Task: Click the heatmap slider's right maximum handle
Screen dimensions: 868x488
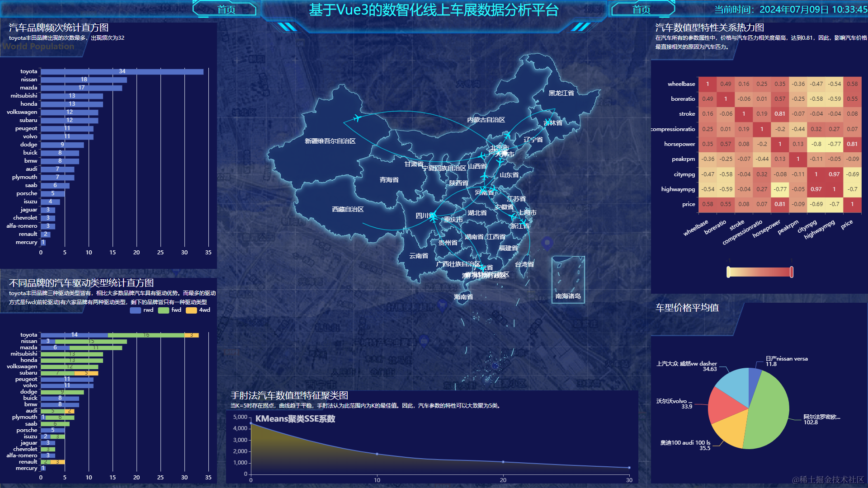Action: coord(791,272)
